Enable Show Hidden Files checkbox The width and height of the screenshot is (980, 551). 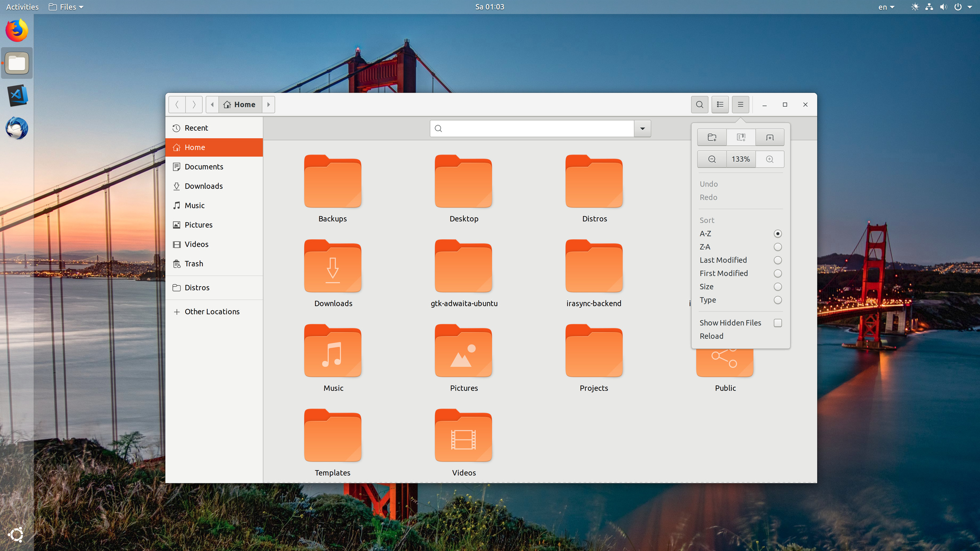tap(778, 323)
